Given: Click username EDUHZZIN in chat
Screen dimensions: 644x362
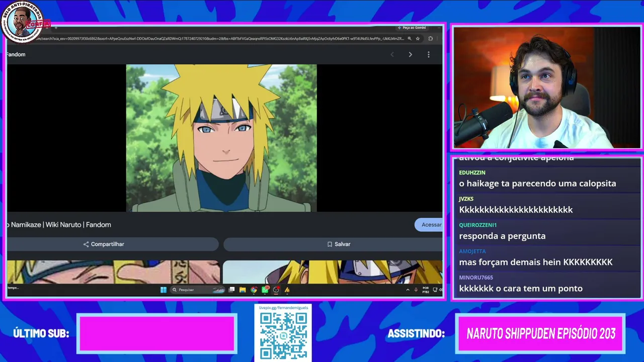Looking at the screenshot, I should (472, 173).
